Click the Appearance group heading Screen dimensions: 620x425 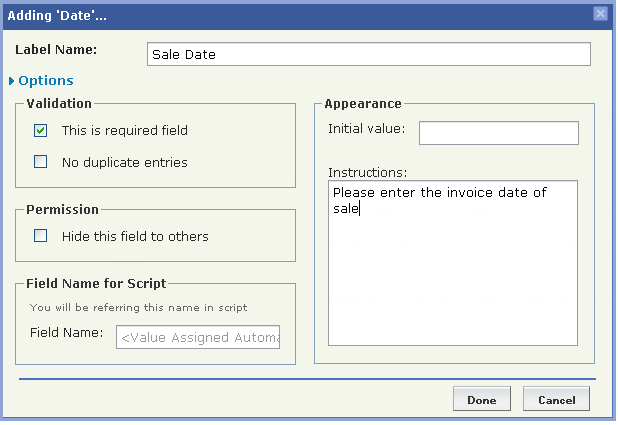pyautogui.click(x=363, y=104)
